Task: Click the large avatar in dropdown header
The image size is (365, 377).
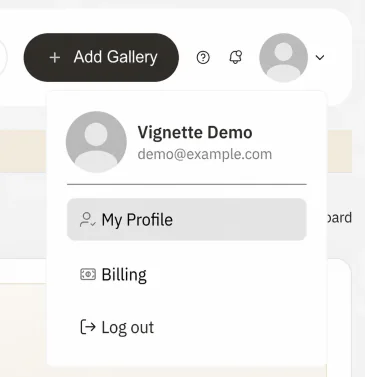Action: coord(96,142)
